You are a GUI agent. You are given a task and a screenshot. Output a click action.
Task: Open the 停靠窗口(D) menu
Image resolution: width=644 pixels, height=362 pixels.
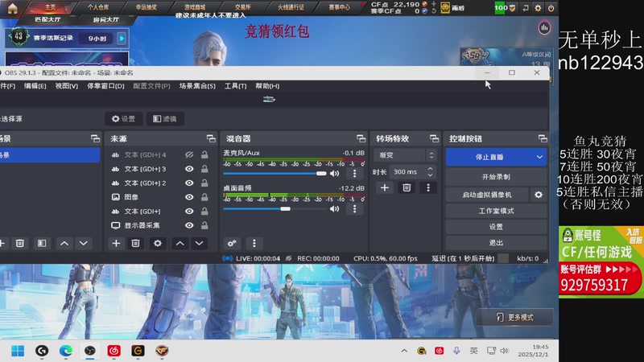point(105,86)
